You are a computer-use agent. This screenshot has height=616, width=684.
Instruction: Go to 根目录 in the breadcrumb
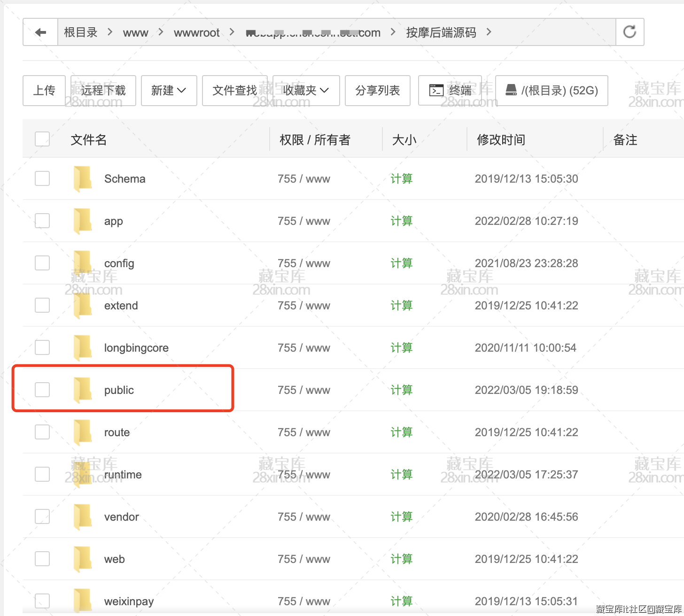coord(81,32)
